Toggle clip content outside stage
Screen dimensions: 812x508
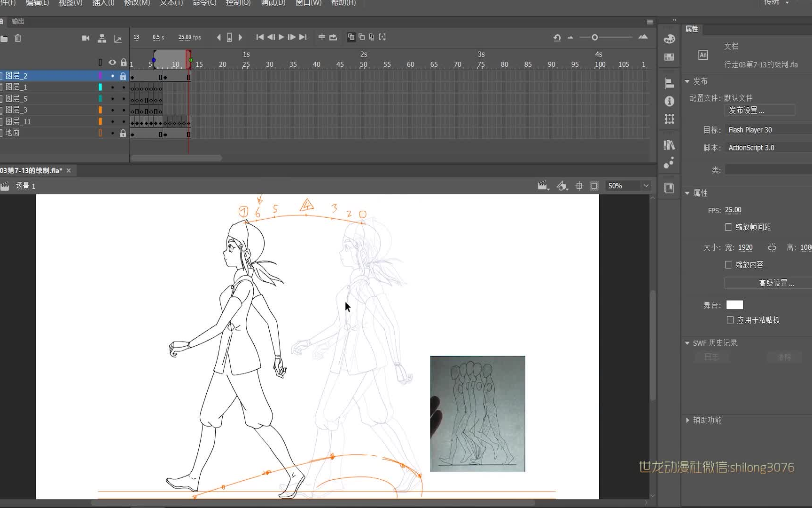pyautogui.click(x=594, y=186)
